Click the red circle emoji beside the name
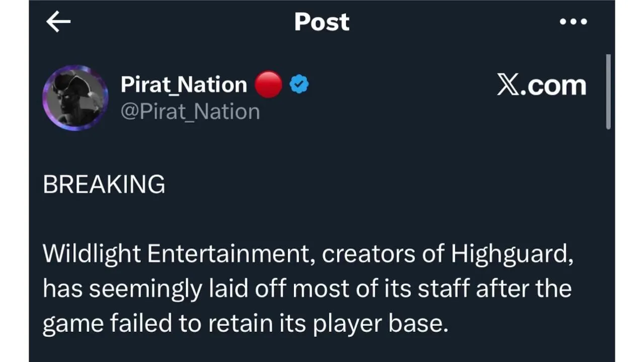The height and width of the screenshot is (362, 644). (x=268, y=84)
